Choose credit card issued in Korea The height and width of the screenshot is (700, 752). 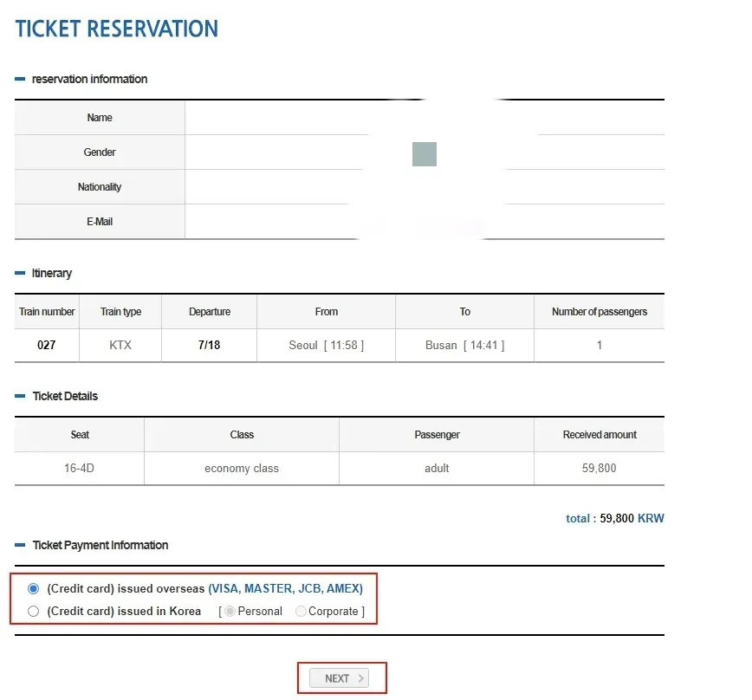click(34, 611)
